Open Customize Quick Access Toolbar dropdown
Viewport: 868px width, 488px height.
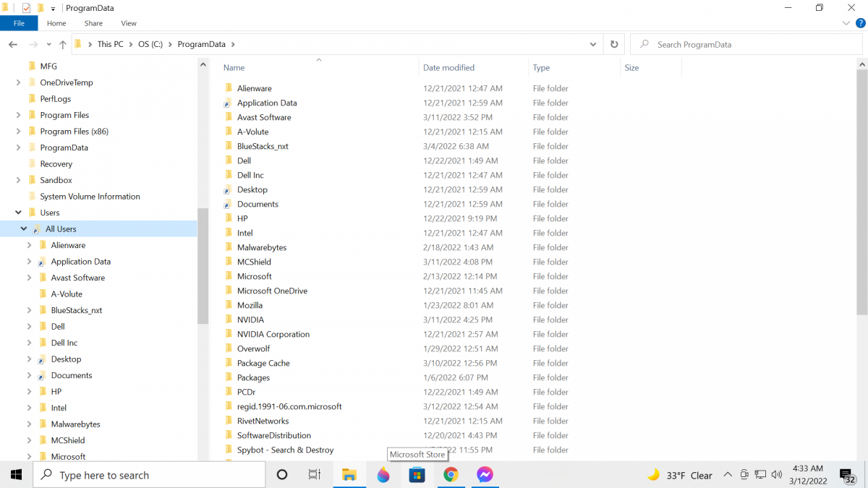[53, 9]
